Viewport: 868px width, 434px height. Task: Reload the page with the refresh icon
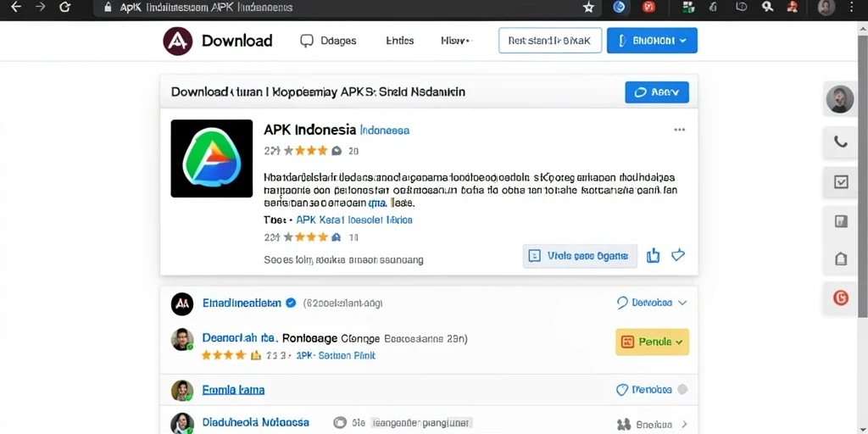click(64, 7)
